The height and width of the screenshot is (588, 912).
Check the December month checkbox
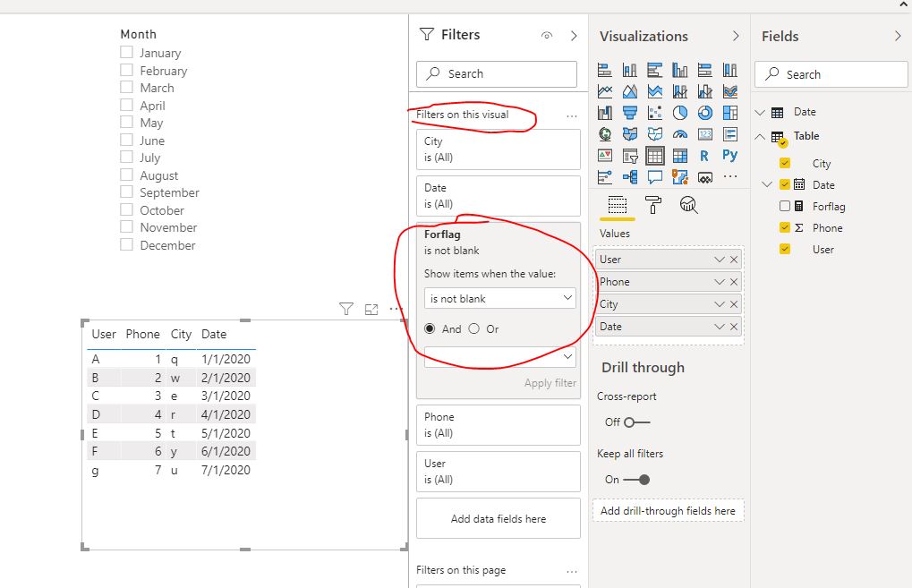click(x=126, y=245)
